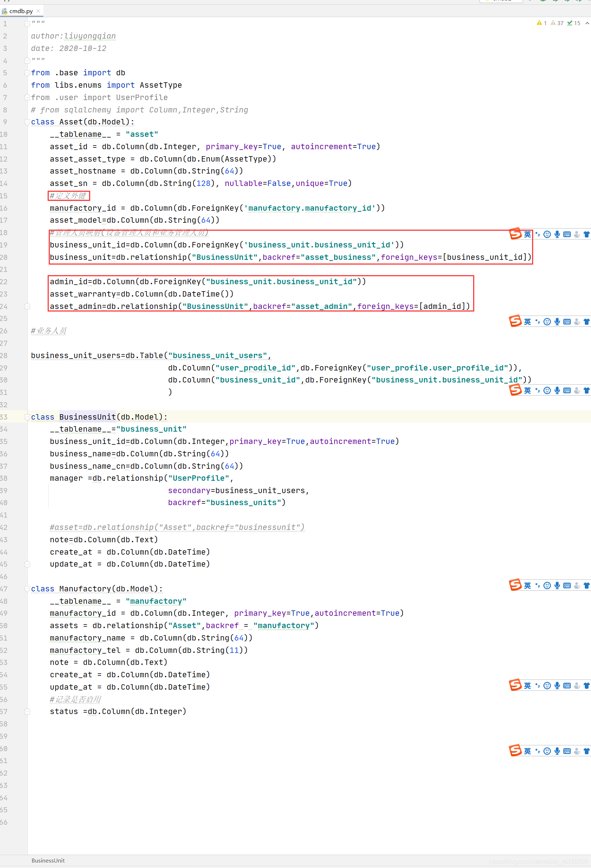The image size is (591, 868).
Task: Click 'assets = db.relationship' line
Action: pos(184,625)
